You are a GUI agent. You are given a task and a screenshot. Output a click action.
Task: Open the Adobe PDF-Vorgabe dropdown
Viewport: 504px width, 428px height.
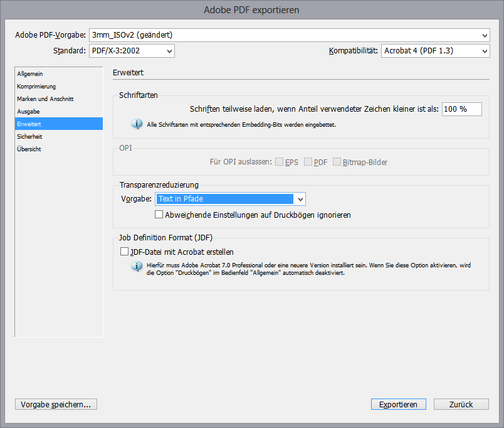coord(289,35)
